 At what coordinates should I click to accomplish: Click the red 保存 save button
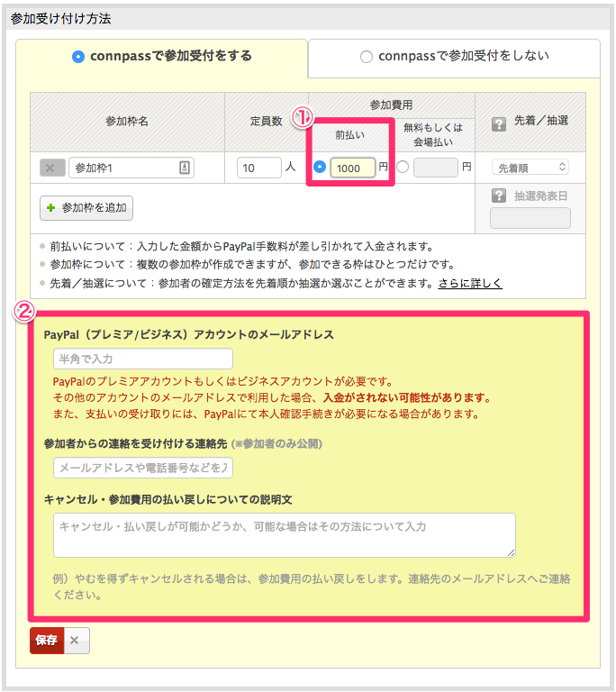coord(47,641)
